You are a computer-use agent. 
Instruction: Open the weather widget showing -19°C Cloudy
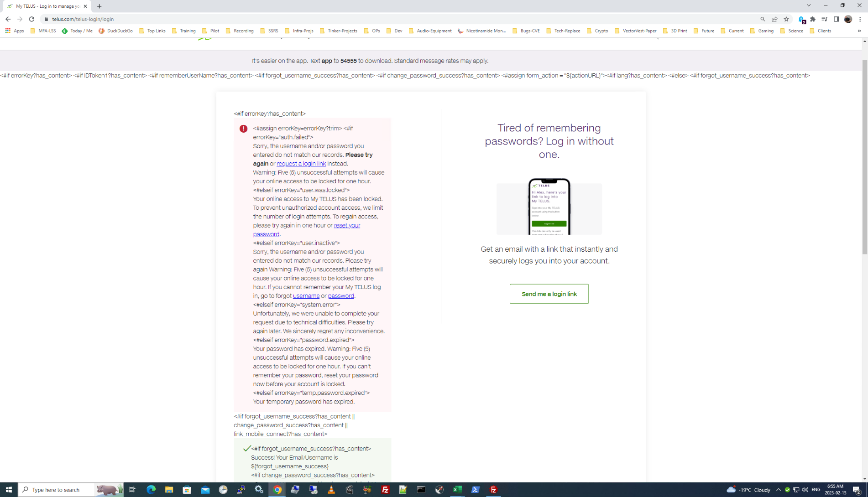coord(749,490)
